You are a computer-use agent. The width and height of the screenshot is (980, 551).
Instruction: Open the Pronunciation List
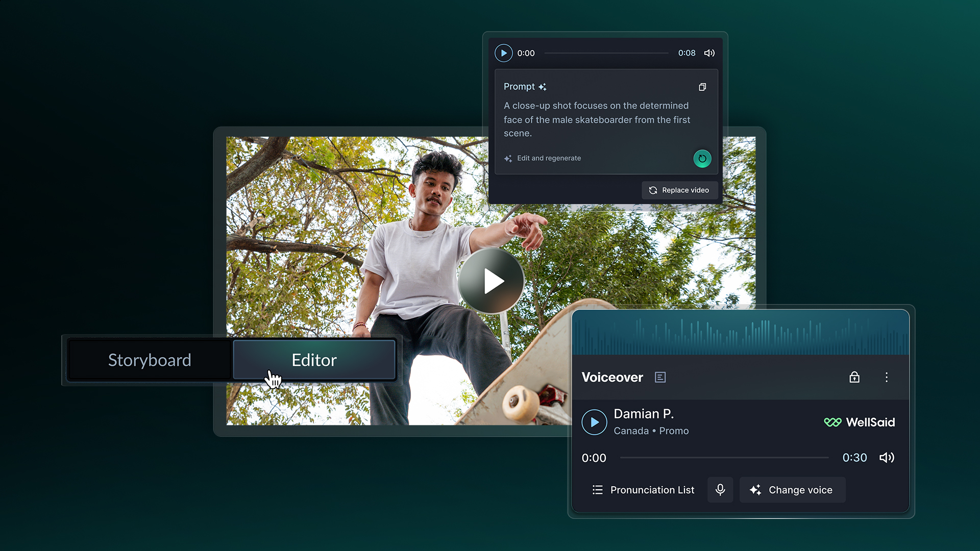point(643,490)
